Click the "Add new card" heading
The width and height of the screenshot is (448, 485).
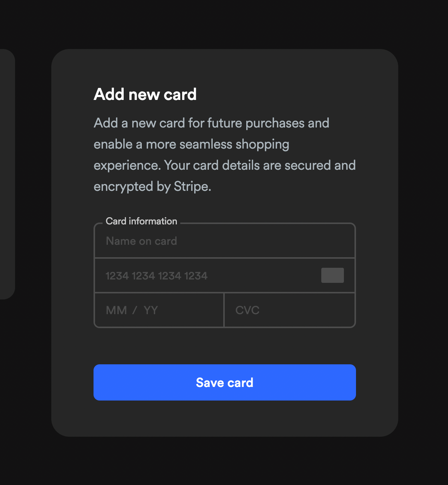click(x=145, y=94)
